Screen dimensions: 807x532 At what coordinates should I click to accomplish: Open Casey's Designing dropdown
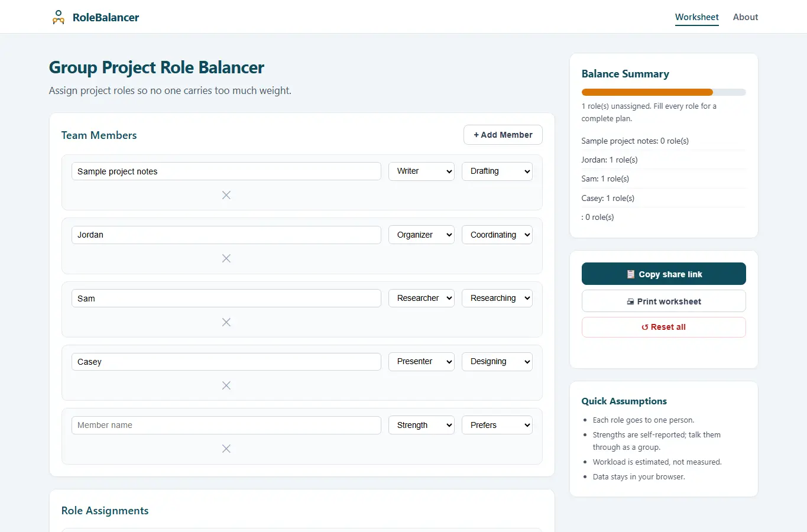pos(497,362)
